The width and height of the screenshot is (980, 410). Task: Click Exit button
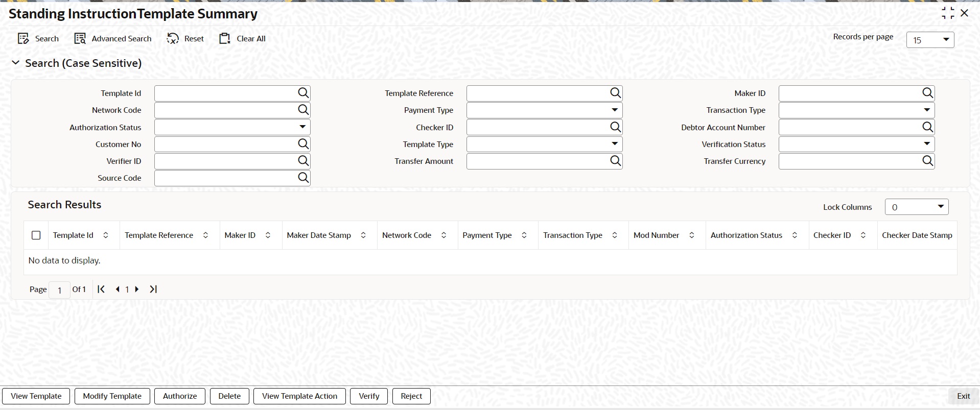(x=963, y=396)
